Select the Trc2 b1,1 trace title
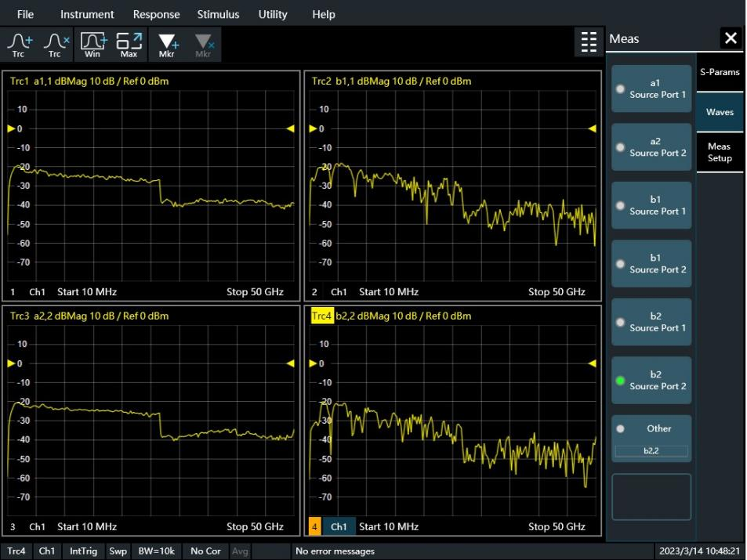Viewport: 747px width, 560px height. [x=391, y=81]
